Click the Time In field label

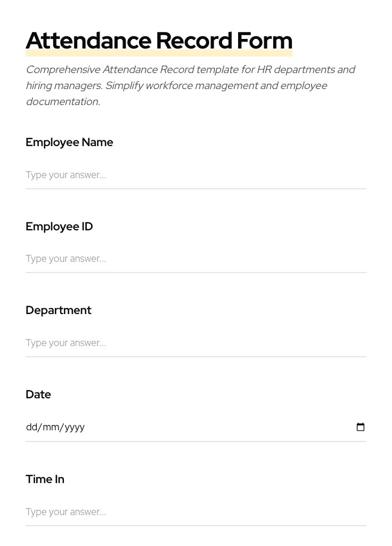pyautogui.click(x=45, y=479)
